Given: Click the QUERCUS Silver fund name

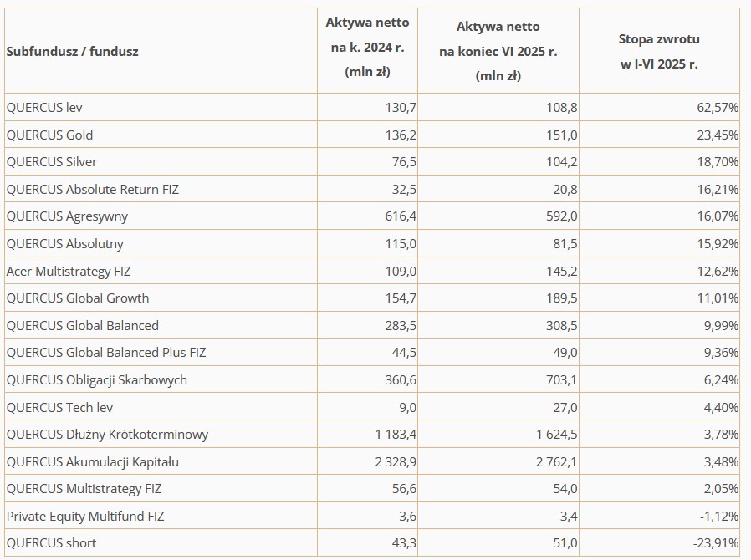Looking at the screenshot, I should pyautogui.click(x=52, y=161).
